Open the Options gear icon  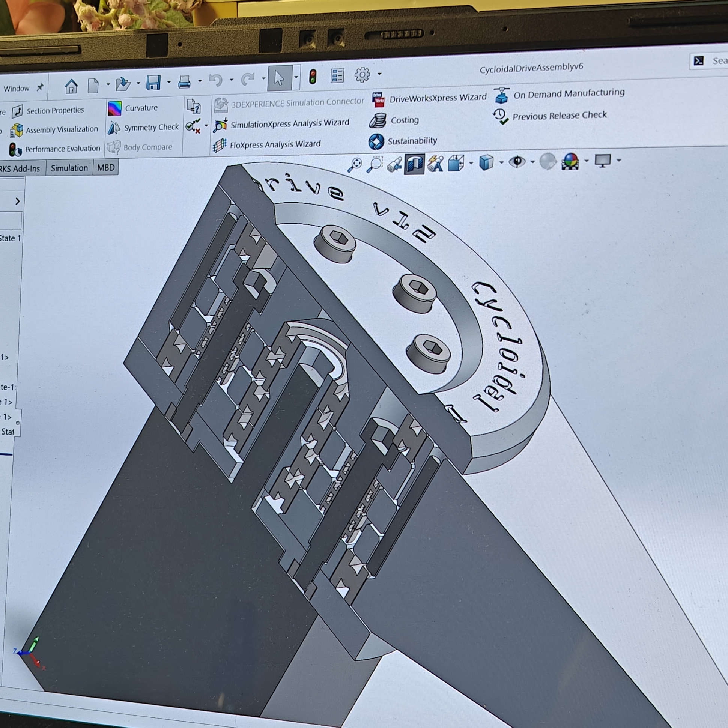point(362,75)
